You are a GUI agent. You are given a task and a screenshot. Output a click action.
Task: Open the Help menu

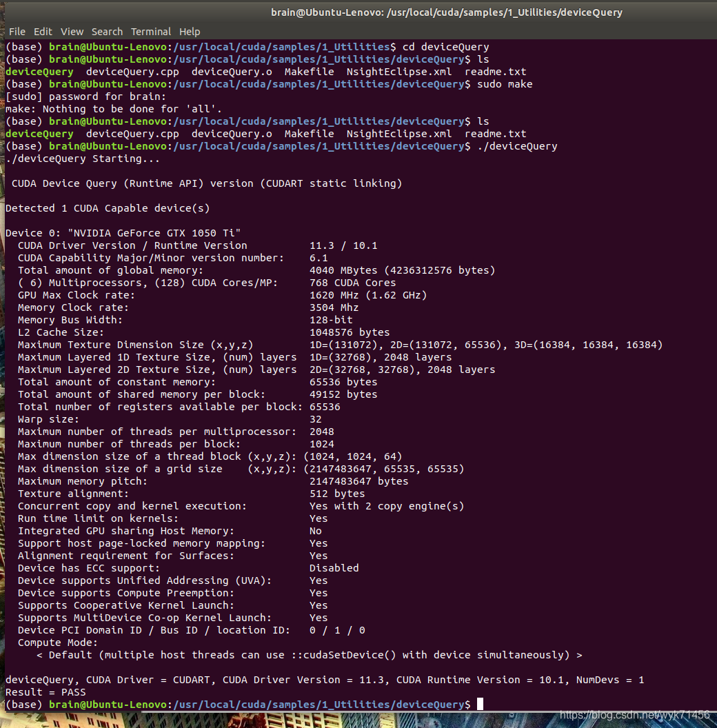[190, 32]
